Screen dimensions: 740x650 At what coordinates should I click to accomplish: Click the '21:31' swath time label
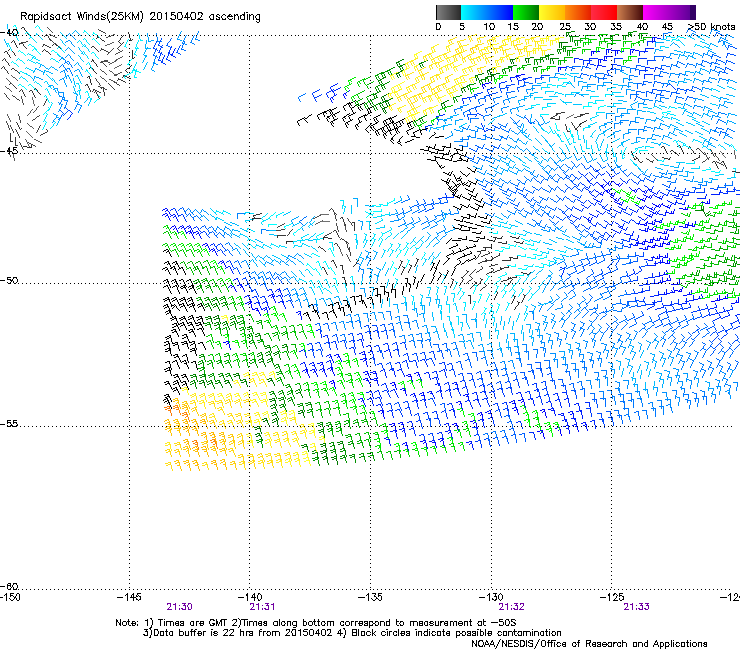pos(262,607)
